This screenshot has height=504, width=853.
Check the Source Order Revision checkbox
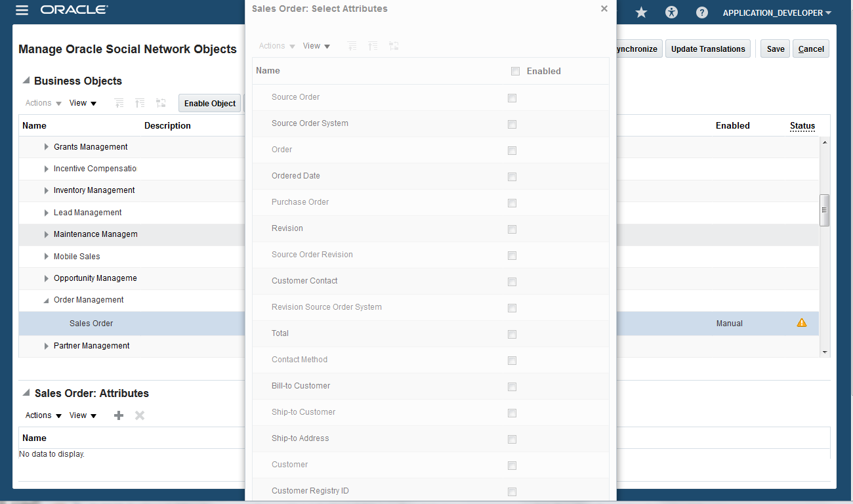[512, 255]
